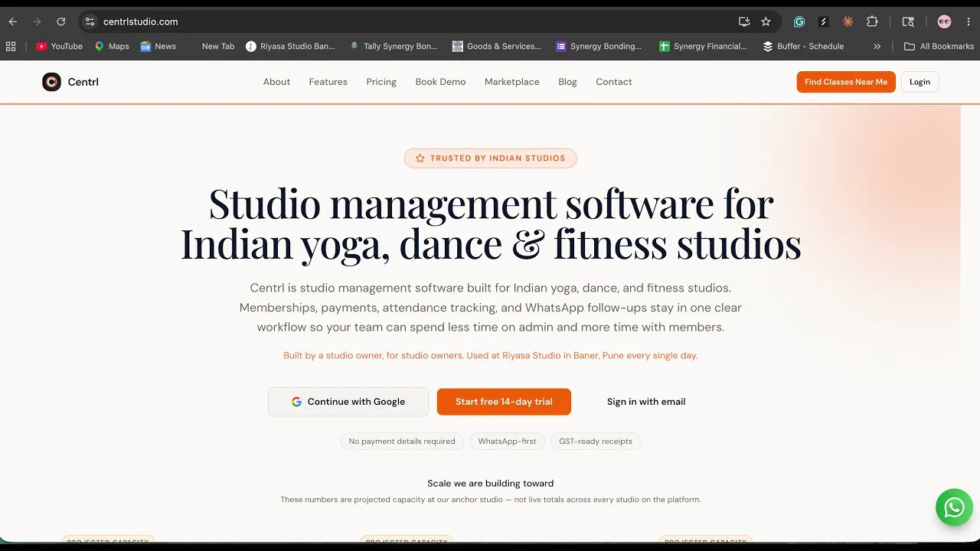Click the 'Built by a studio owner' tagline
The image size is (980, 551).
[x=490, y=356]
